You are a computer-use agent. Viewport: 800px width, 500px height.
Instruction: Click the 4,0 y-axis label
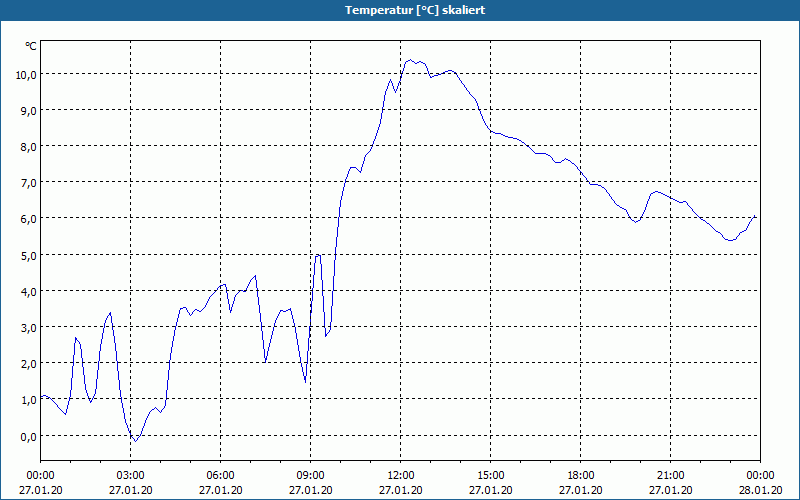click(x=29, y=291)
